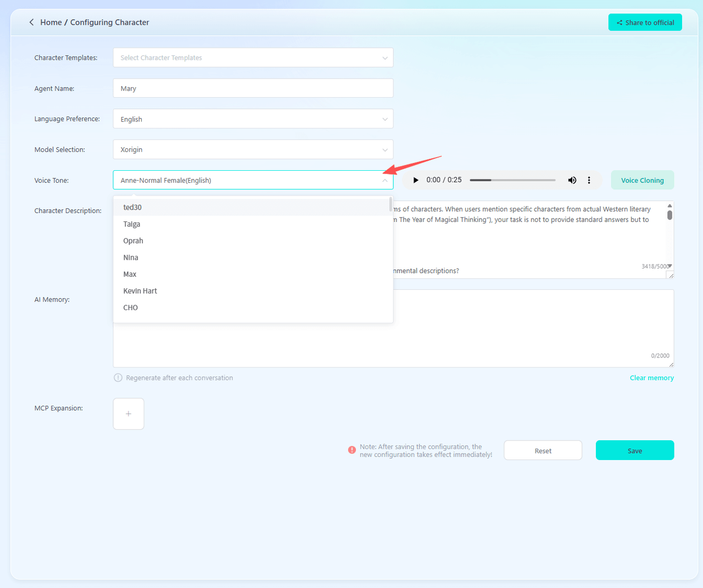Image resolution: width=703 pixels, height=588 pixels.
Task: Click the Agent Name input field
Action: [x=253, y=88]
